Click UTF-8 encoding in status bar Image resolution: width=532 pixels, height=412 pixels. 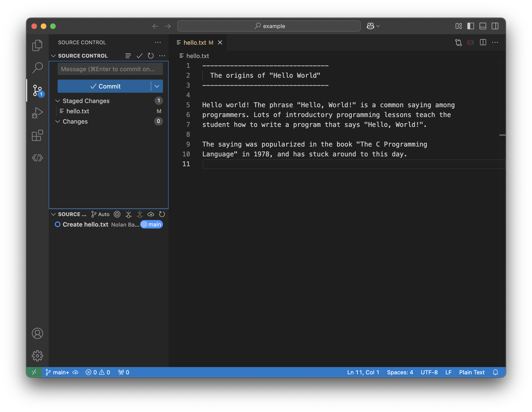tap(429, 372)
